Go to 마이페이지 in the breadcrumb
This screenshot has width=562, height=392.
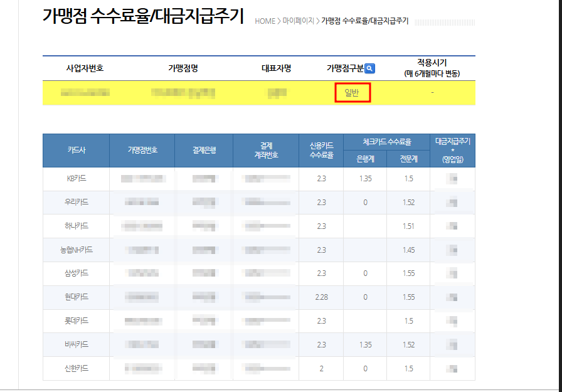point(298,21)
